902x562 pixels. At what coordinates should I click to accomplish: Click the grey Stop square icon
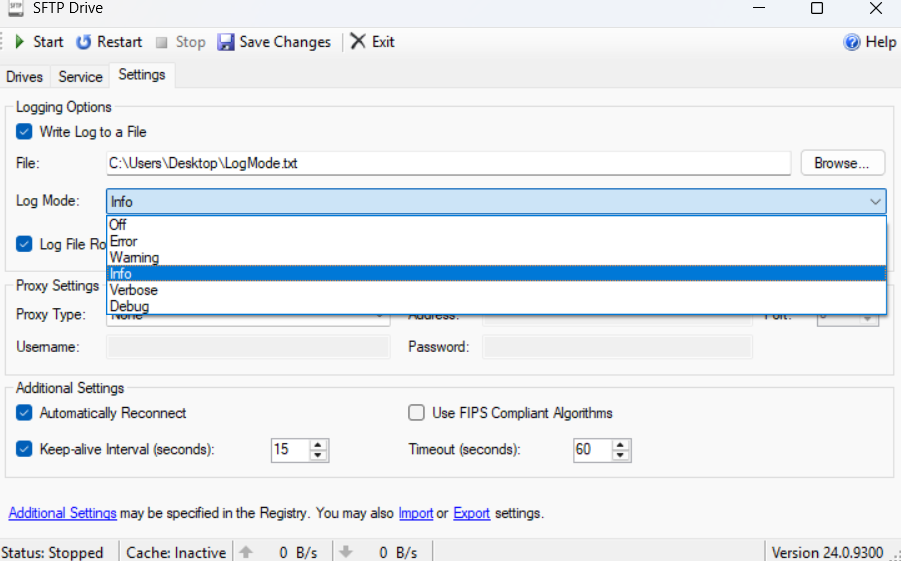162,43
